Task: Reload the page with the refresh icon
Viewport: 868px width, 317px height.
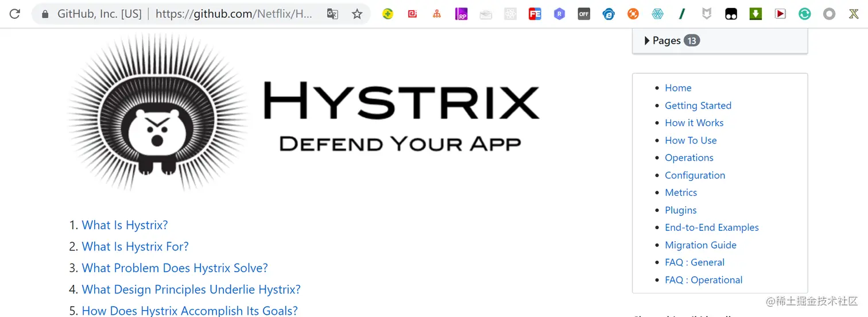Action: click(x=14, y=14)
